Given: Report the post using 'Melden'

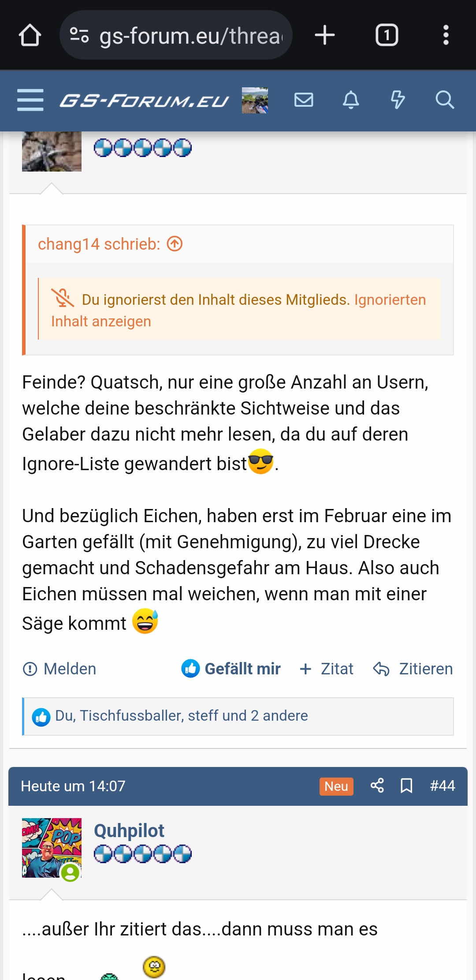Looking at the screenshot, I should (x=59, y=669).
